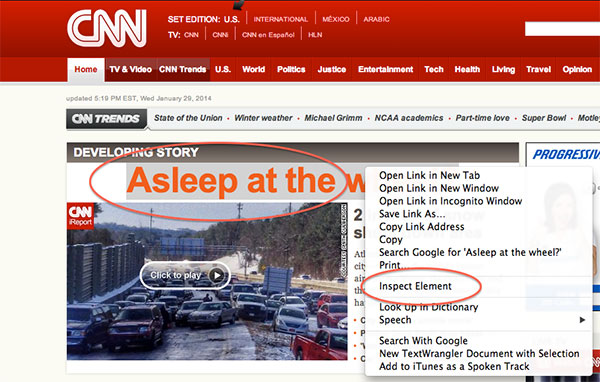Select New TextWrangler Document with Selection
The width and height of the screenshot is (600, 382).
coord(479,353)
